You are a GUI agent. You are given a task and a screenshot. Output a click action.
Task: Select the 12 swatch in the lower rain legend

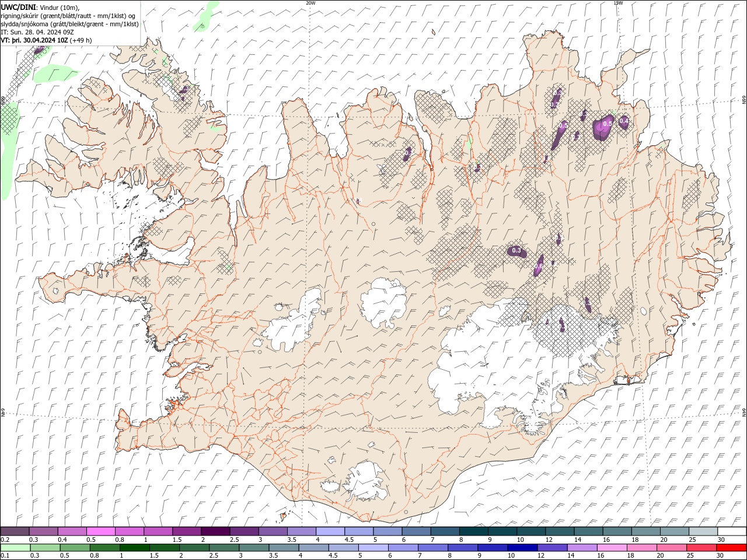pos(552,547)
